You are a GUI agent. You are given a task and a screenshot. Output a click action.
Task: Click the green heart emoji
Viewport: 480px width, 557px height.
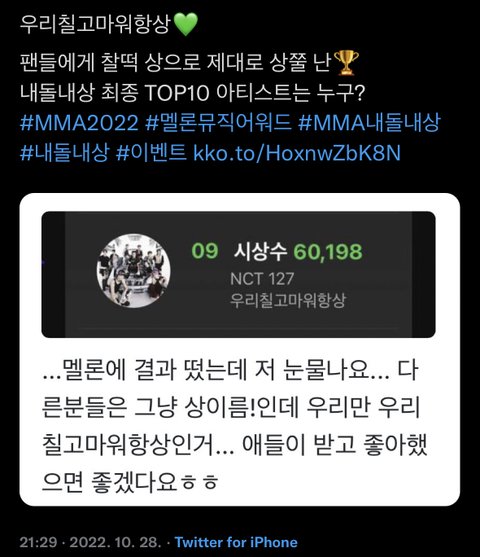[187, 24]
